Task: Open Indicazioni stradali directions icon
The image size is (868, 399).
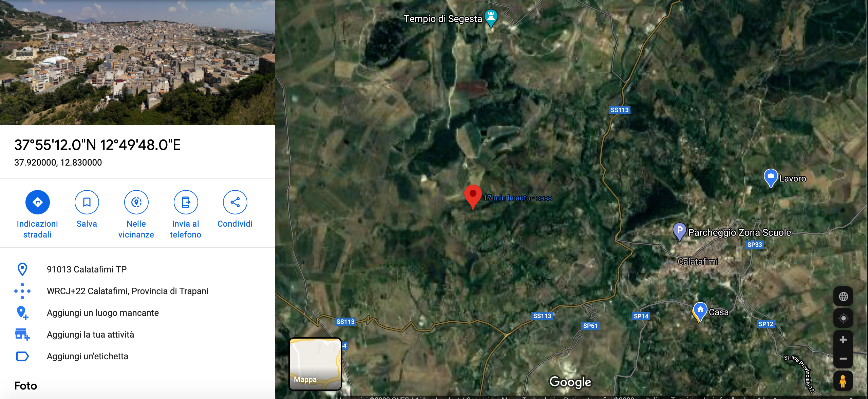Action: click(x=37, y=202)
